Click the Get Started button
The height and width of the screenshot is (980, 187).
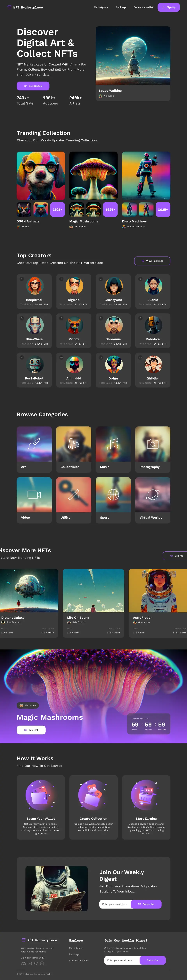click(33, 86)
